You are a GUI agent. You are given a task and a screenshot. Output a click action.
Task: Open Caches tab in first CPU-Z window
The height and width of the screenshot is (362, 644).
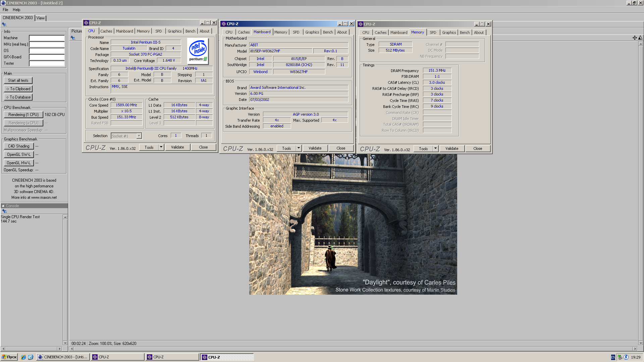[106, 31]
